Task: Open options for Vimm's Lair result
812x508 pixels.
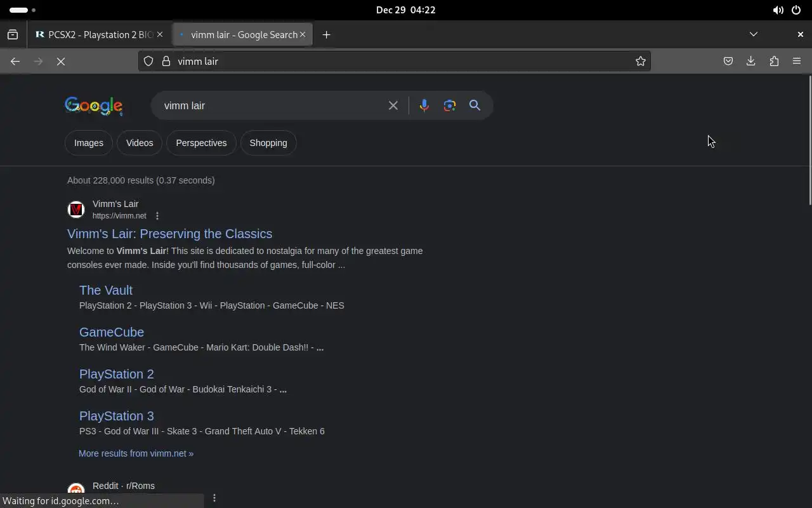Action: 157,216
